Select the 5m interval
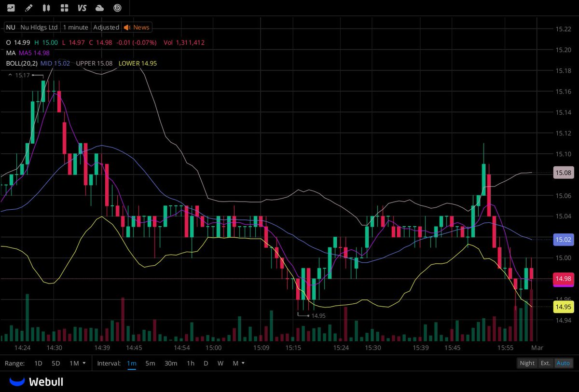Screen dimensions: 579x392 [151, 363]
